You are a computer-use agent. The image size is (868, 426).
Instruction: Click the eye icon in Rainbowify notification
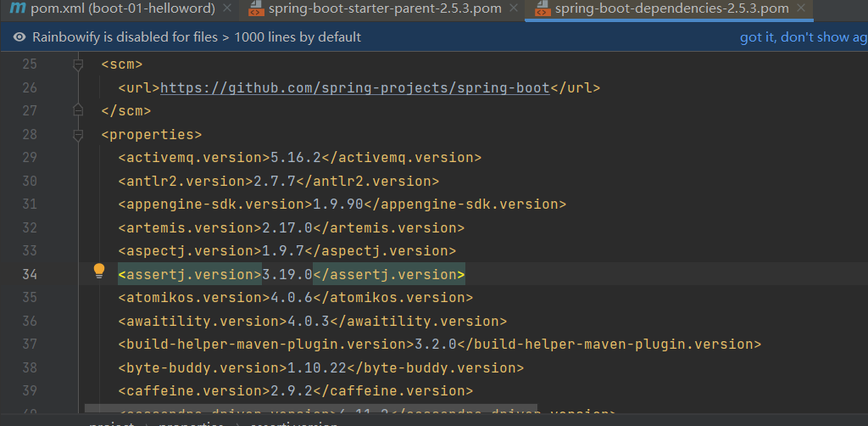pyautogui.click(x=19, y=37)
